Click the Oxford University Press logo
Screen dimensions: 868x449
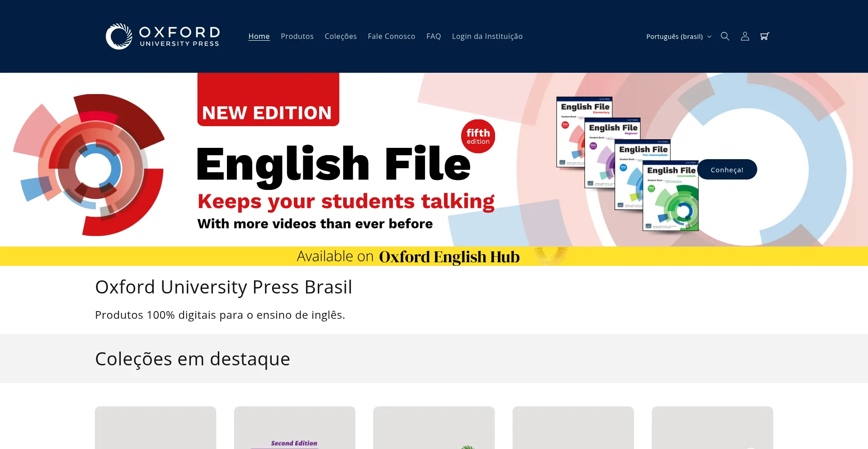pyautogui.click(x=163, y=36)
